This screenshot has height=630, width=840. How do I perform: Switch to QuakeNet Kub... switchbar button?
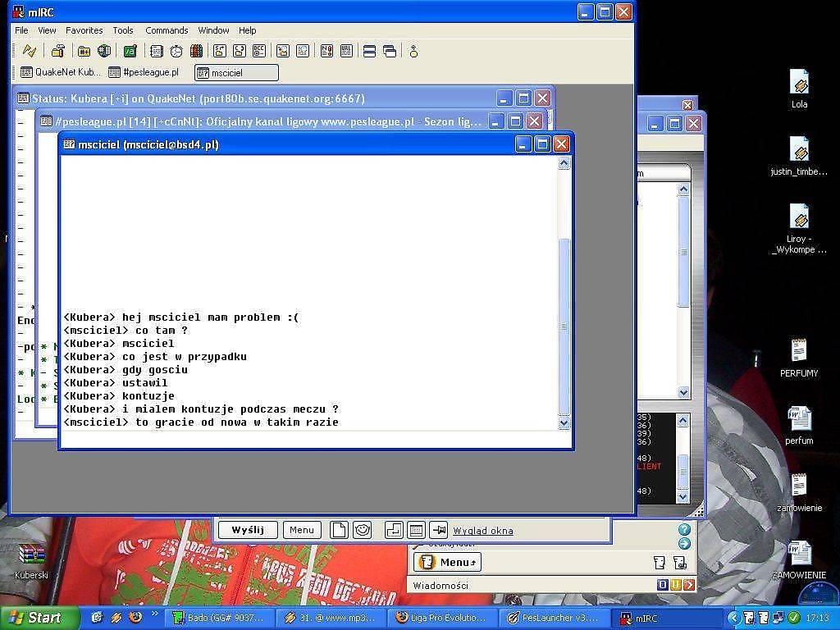pos(60,72)
